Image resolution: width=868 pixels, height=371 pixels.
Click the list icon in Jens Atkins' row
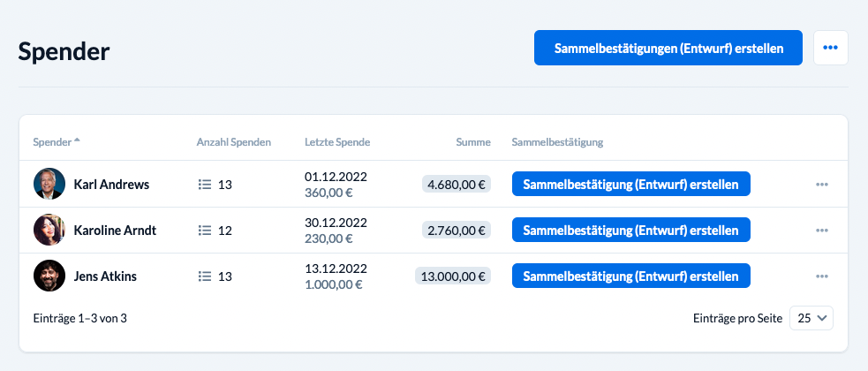205,276
